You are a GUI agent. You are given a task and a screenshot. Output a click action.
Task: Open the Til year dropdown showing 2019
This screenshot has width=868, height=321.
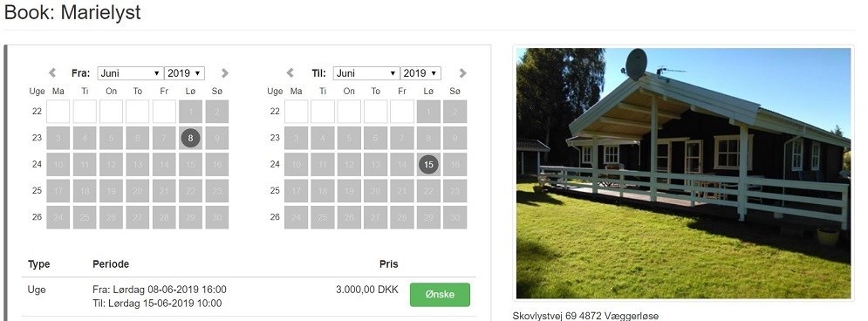(421, 73)
